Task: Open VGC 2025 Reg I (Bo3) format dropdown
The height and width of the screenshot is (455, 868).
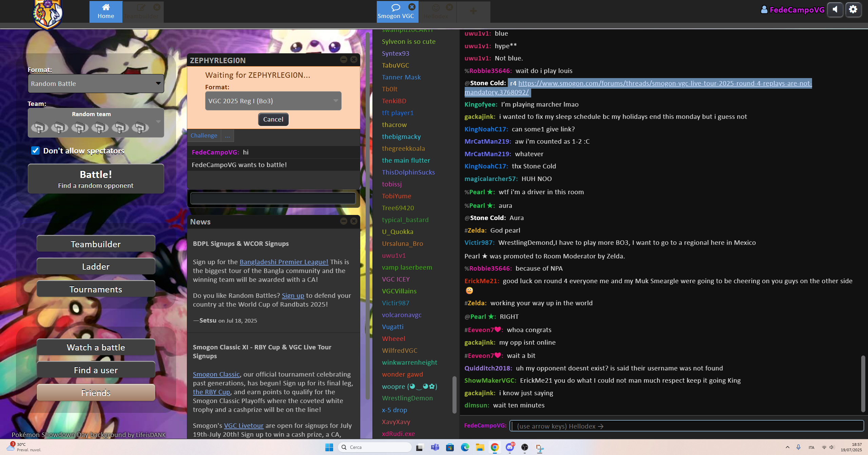Action: tap(273, 101)
